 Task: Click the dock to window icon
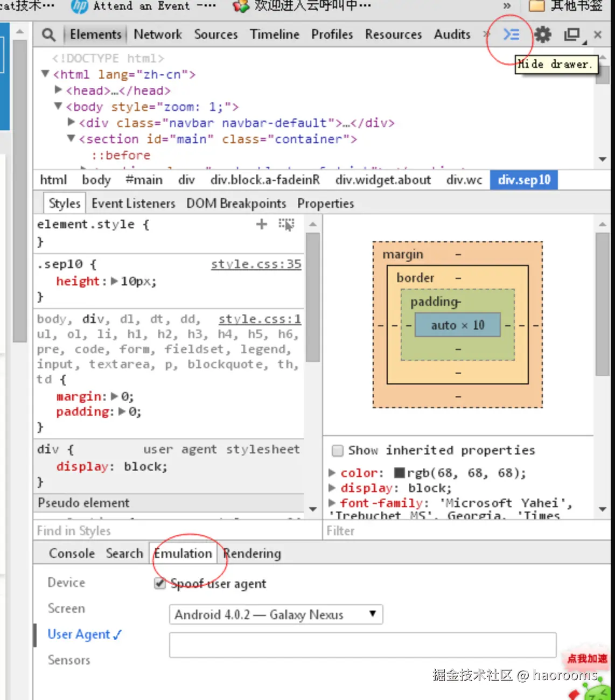pyautogui.click(x=572, y=35)
